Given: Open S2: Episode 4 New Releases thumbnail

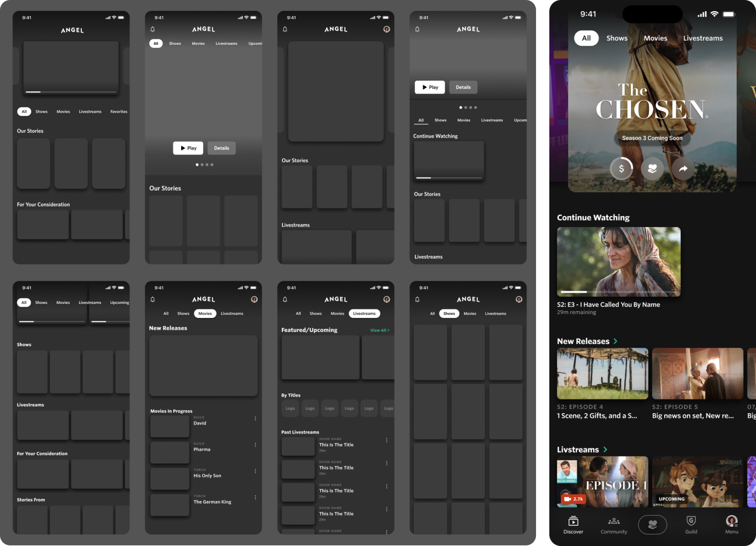Looking at the screenshot, I should [x=602, y=374].
